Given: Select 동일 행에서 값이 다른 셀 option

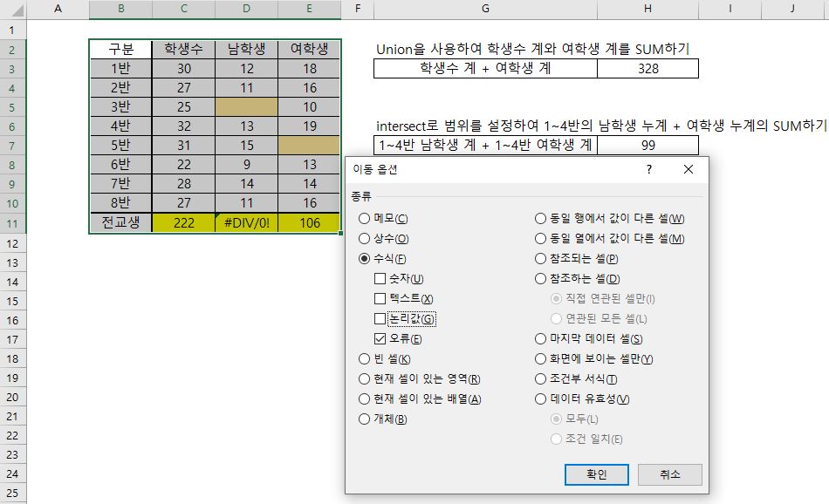Looking at the screenshot, I should pyautogui.click(x=540, y=218).
